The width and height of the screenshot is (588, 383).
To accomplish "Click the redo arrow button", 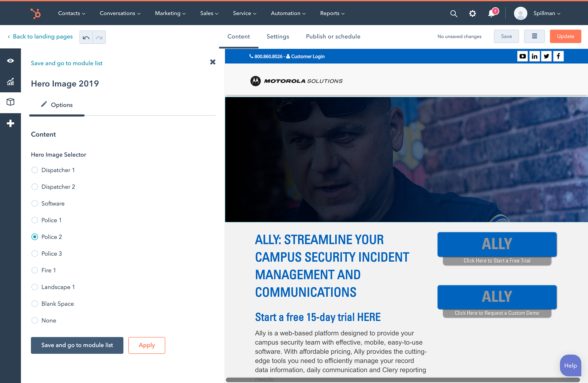I will [x=99, y=37].
